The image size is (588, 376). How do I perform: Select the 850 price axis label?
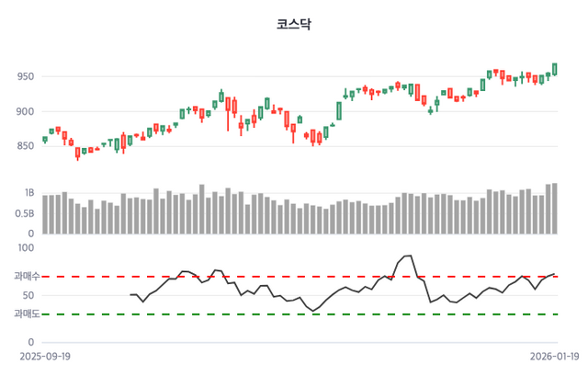pyautogui.click(x=23, y=145)
